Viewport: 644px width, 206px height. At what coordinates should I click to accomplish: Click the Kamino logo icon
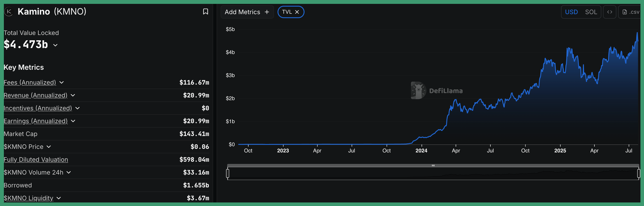pyautogui.click(x=9, y=12)
